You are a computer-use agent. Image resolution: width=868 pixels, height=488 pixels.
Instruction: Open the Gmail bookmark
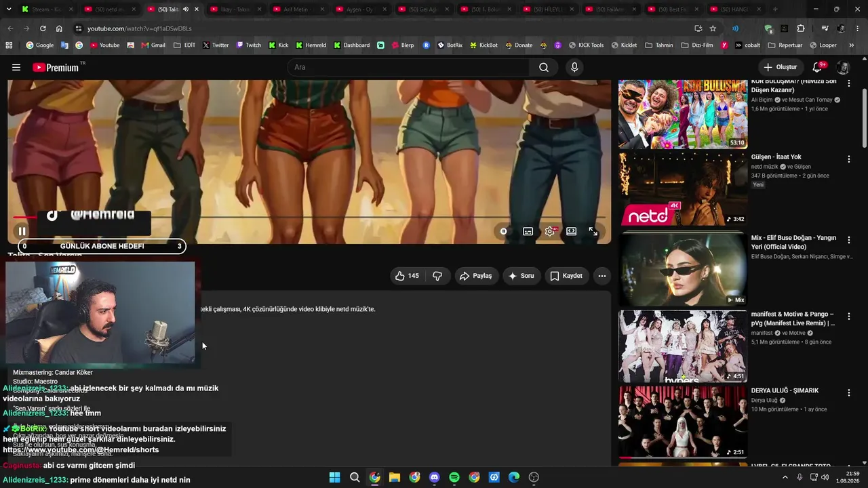[x=153, y=45]
